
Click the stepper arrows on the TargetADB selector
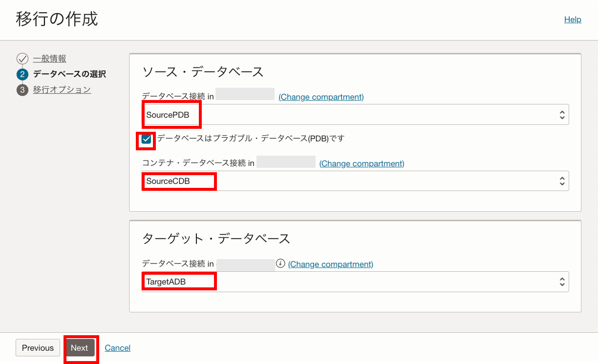tap(562, 282)
